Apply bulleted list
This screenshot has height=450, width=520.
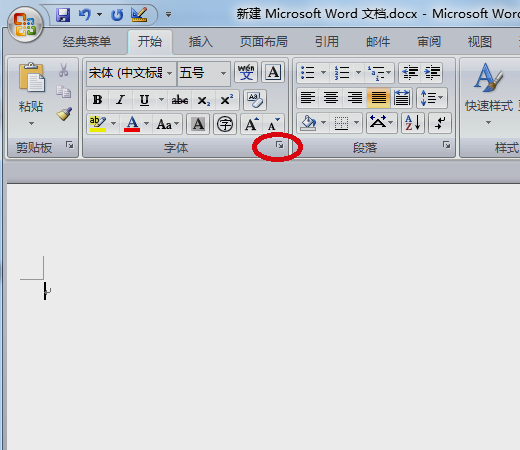point(308,72)
